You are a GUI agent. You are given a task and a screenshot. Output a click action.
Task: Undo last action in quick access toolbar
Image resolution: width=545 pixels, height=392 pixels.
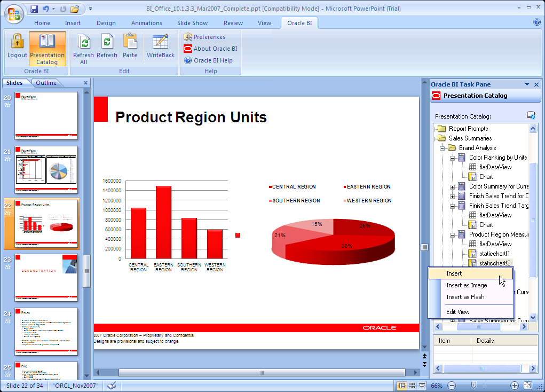coord(45,9)
